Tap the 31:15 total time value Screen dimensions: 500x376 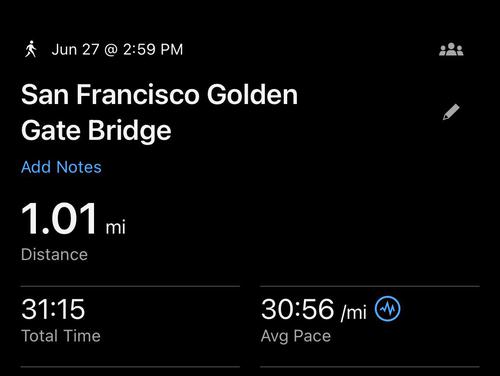53,309
